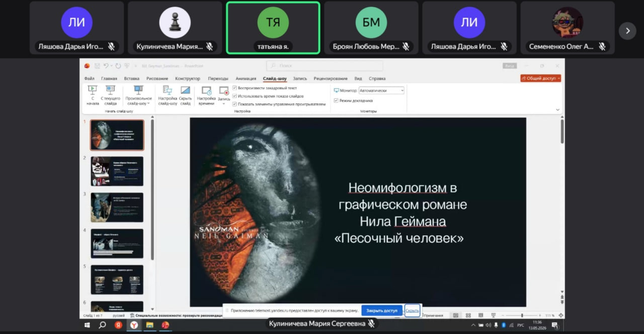Switch to Reading view icon in status bar
The image size is (644, 334).
point(480,315)
